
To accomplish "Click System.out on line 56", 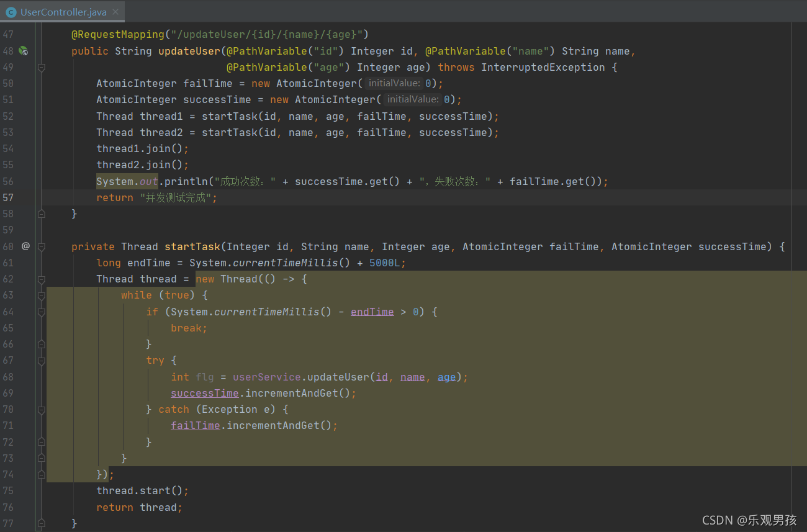I will tap(127, 181).
